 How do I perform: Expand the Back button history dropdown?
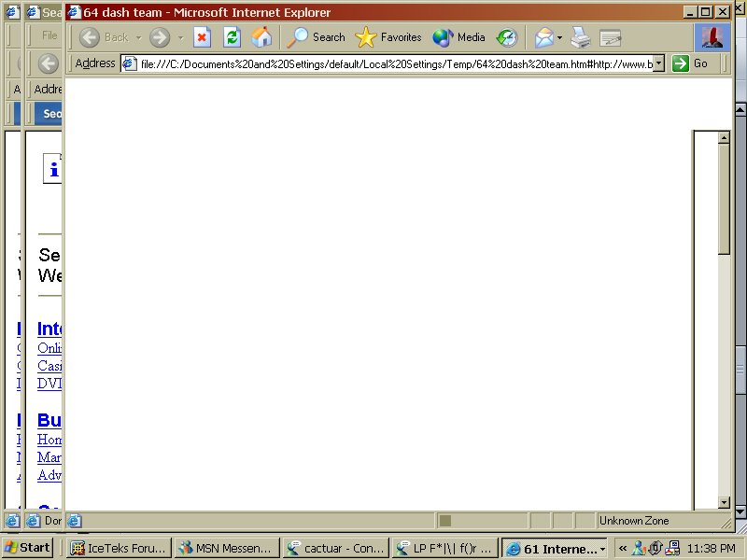[138, 37]
